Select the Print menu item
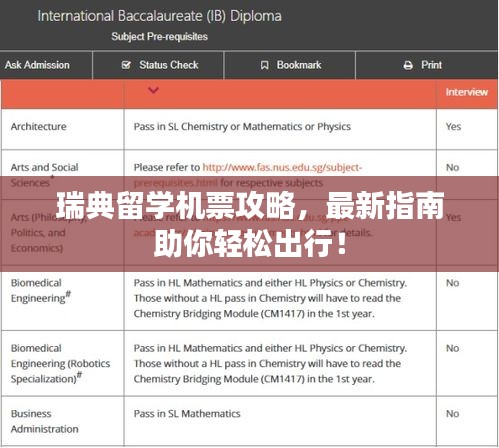 point(427,65)
